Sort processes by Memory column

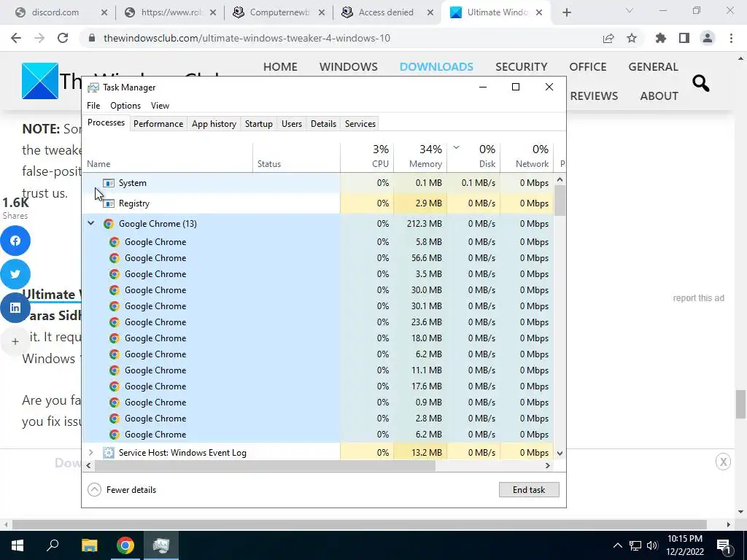click(x=420, y=157)
